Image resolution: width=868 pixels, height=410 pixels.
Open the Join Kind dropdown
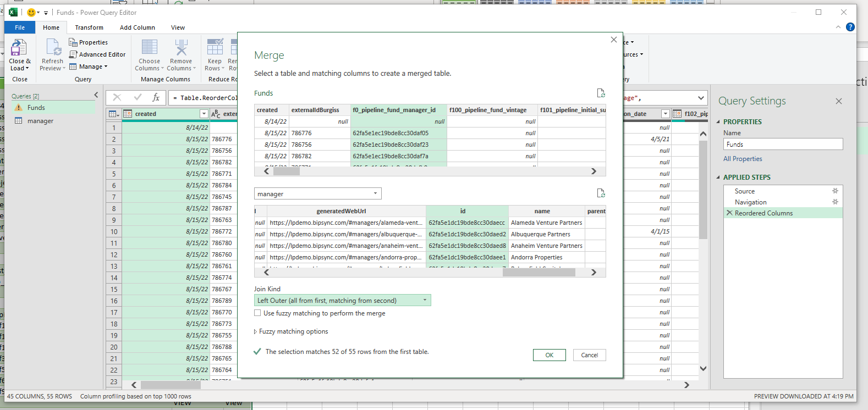point(342,300)
